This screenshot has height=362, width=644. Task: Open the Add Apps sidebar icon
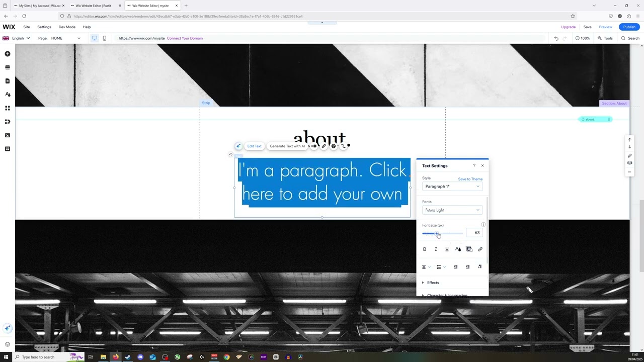pyautogui.click(x=8, y=108)
